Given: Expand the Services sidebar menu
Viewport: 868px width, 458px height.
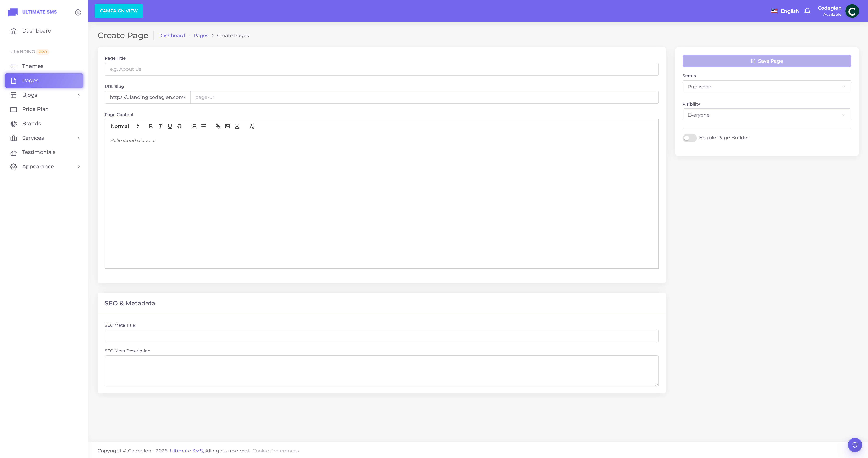Looking at the screenshot, I should point(44,138).
